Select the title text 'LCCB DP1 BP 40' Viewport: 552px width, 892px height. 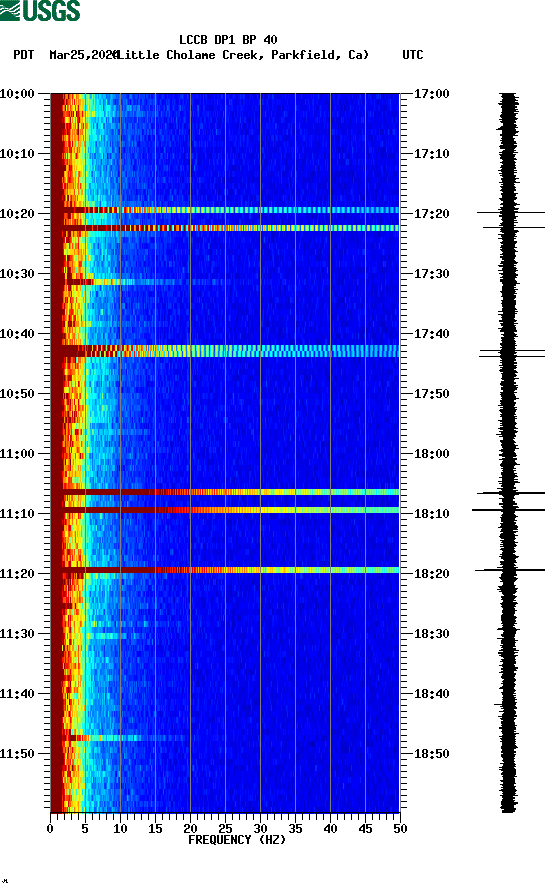pyautogui.click(x=228, y=40)
